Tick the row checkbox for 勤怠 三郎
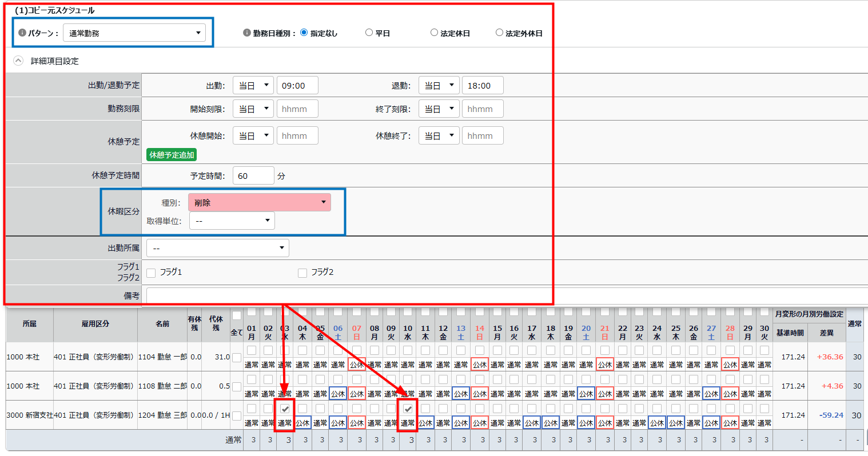Screen dimensions: 868x456 tap(237, 415)
